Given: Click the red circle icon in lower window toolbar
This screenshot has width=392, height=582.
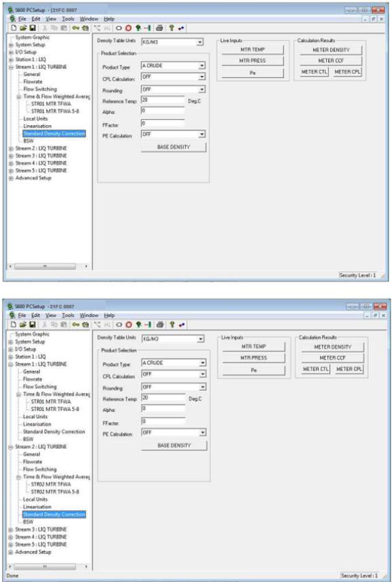Looking at the screenshot, I should click(128, 325).
